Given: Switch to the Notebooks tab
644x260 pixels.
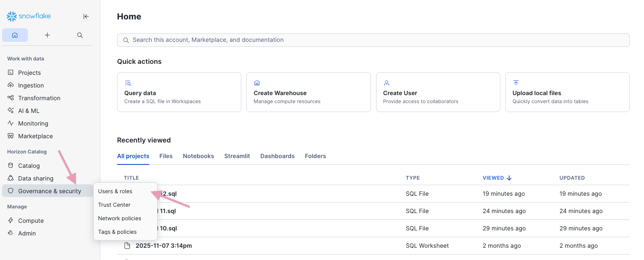Looking at the screenshot, I should 198,156.
